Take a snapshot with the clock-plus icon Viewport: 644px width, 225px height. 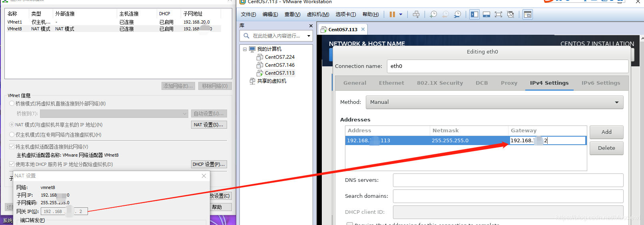[x=433, y=14]
